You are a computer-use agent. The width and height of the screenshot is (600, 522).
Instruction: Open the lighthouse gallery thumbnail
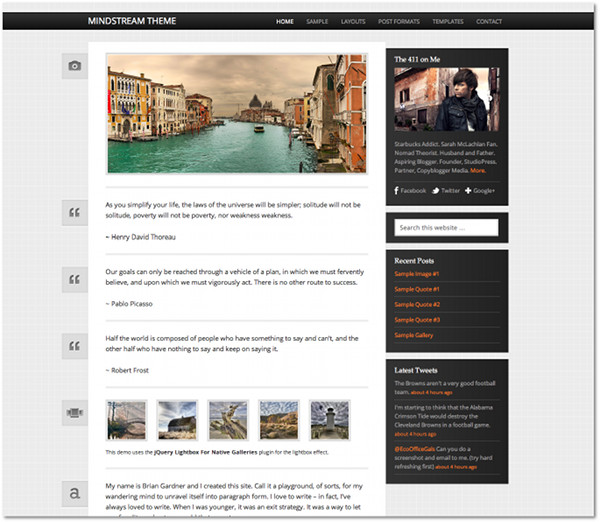coord(330,420)
